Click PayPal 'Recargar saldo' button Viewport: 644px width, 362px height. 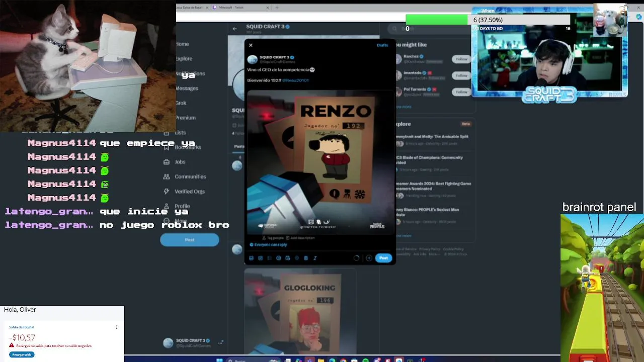click(22, 354)
